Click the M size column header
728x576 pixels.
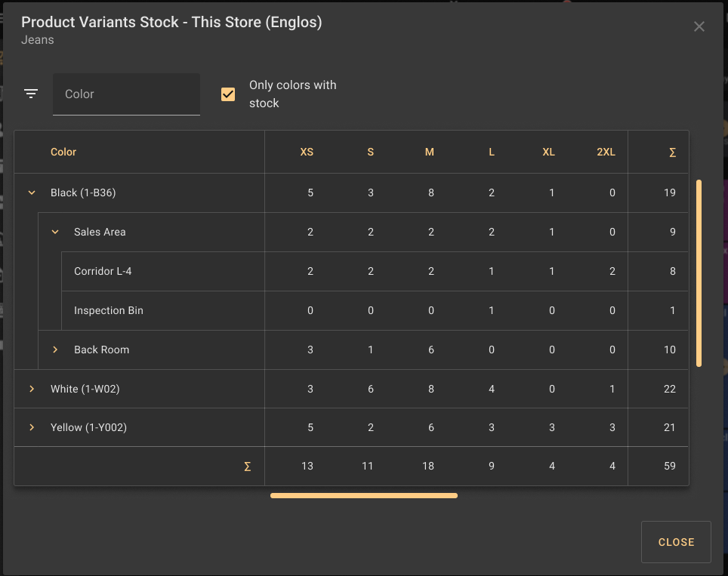(429, 152)
